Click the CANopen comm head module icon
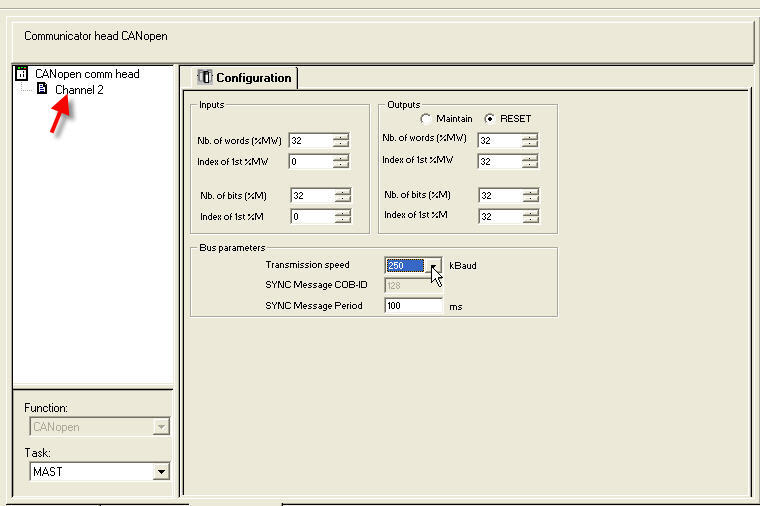Screen dimensions: 760x506 21,74
